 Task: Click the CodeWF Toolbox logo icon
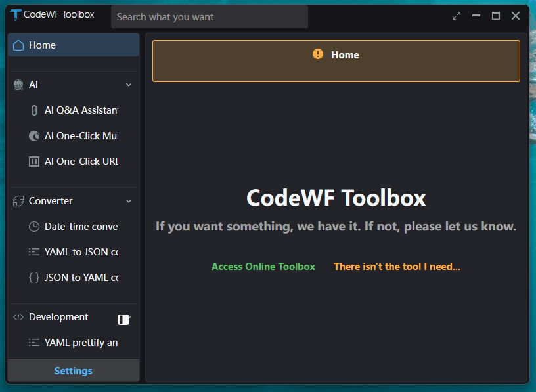(15, 14)
